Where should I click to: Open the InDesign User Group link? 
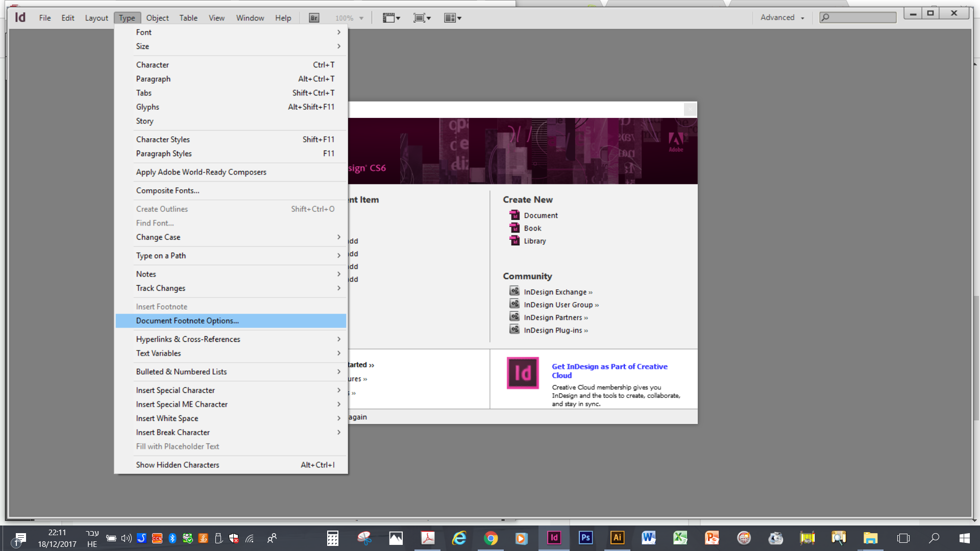pos(561,305)
